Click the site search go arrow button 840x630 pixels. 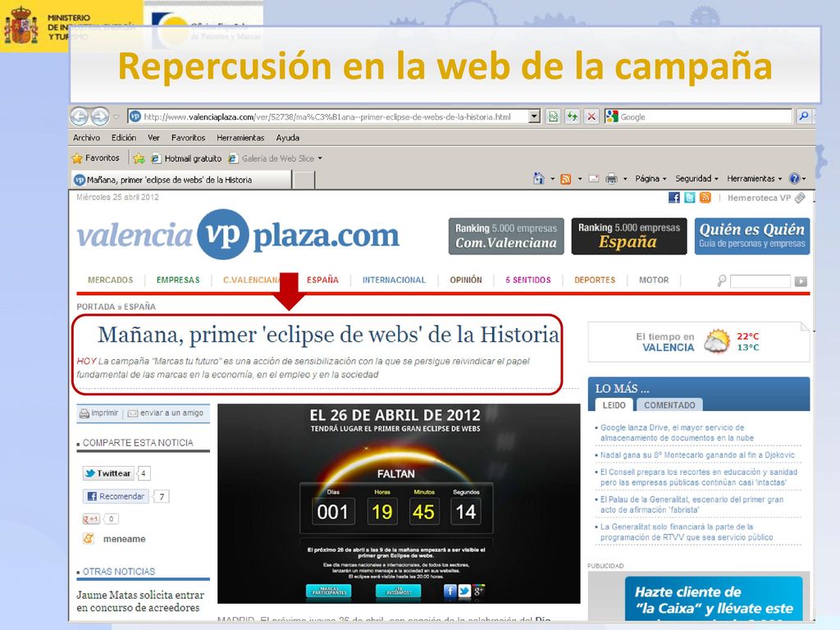(801, 281)
